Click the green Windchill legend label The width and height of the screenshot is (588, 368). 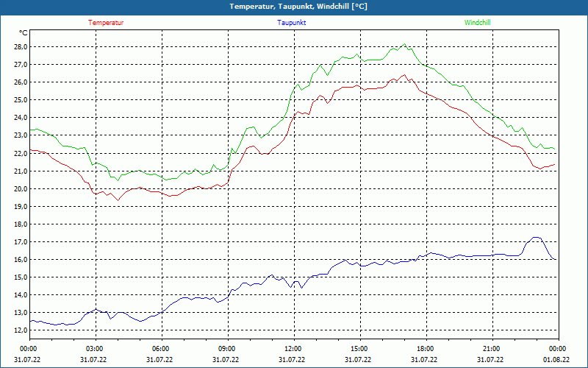[477, 23]
